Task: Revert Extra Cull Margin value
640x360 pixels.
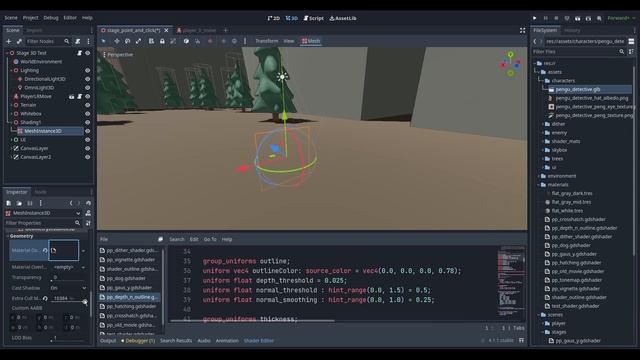Action: pos(45,298)
